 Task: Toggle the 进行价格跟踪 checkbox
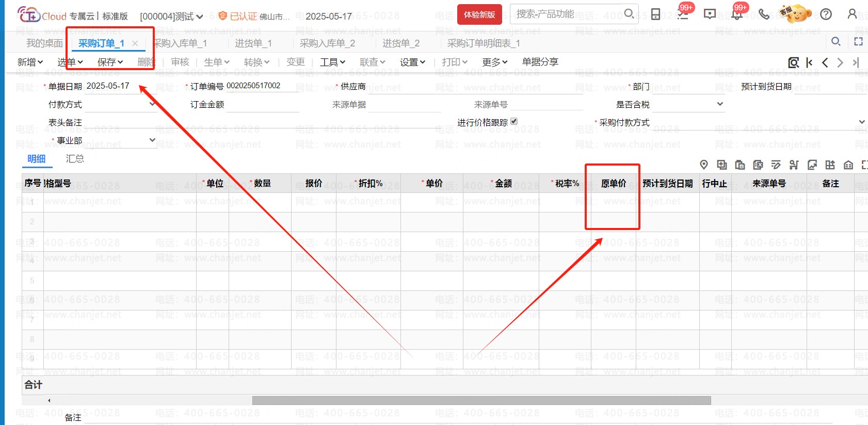coord(514,122)
